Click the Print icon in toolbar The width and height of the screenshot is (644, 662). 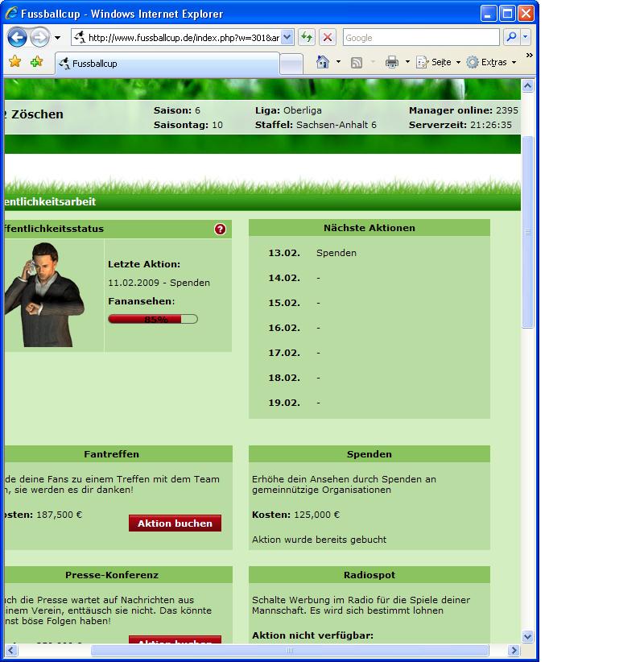(392, 62)
